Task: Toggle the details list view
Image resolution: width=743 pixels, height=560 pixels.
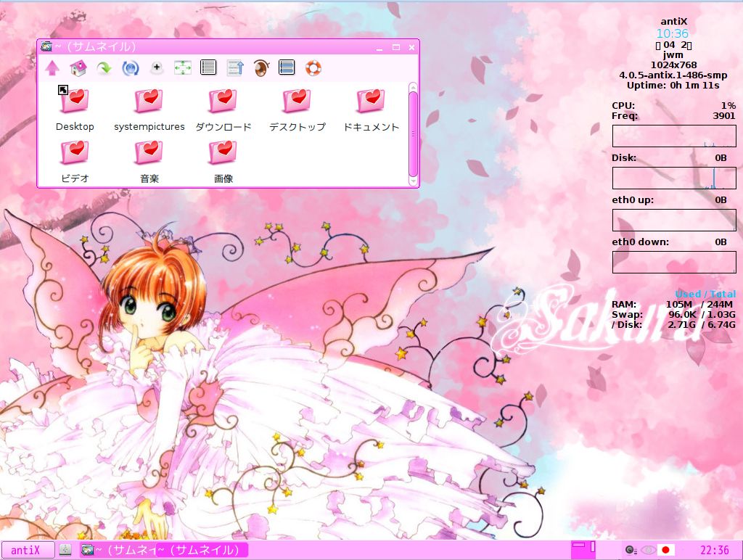Action: coord(208,68)
